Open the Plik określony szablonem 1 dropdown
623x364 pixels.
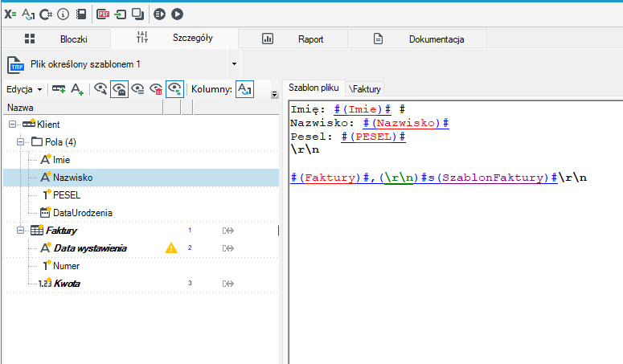point(234,64)
